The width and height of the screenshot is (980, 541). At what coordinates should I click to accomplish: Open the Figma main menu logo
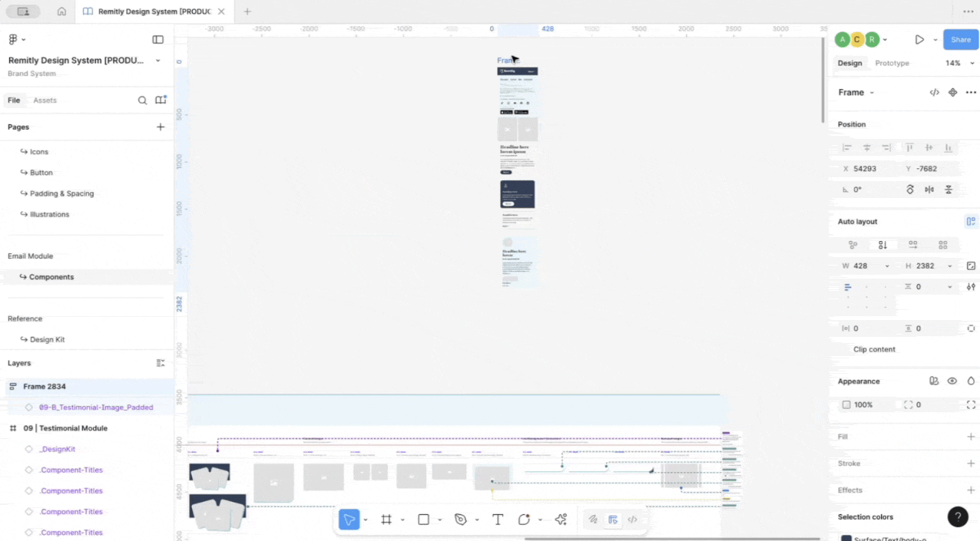(x=13, y=39)
